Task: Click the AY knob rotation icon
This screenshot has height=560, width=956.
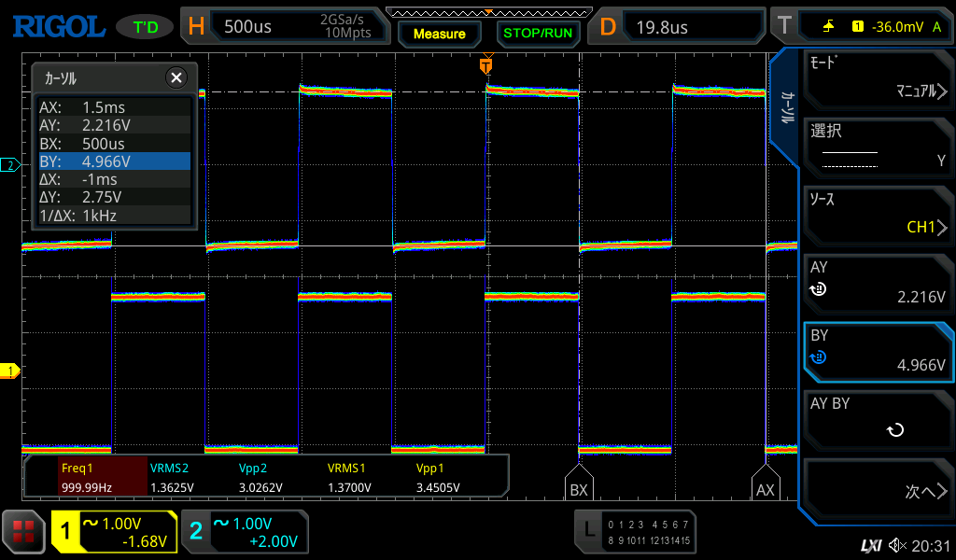Action: point(818,289)
